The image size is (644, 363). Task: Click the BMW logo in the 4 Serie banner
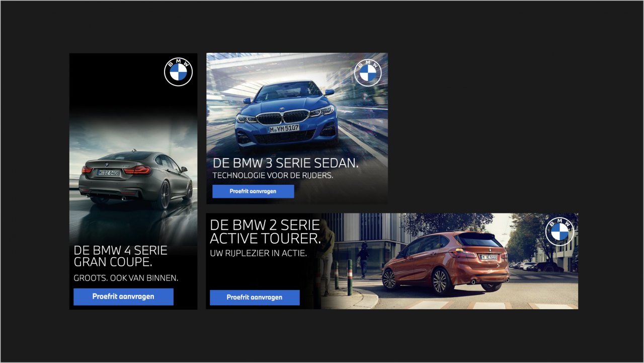pos(178,72)
